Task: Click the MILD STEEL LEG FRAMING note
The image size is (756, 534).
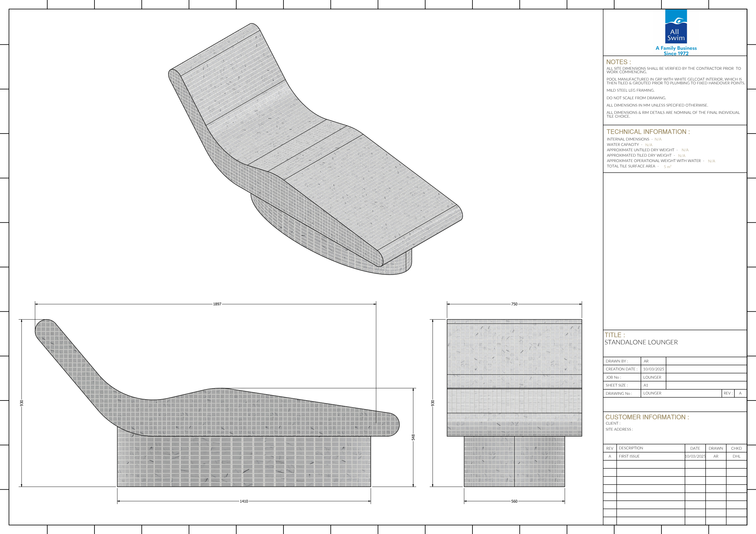Action: [630, 91]
